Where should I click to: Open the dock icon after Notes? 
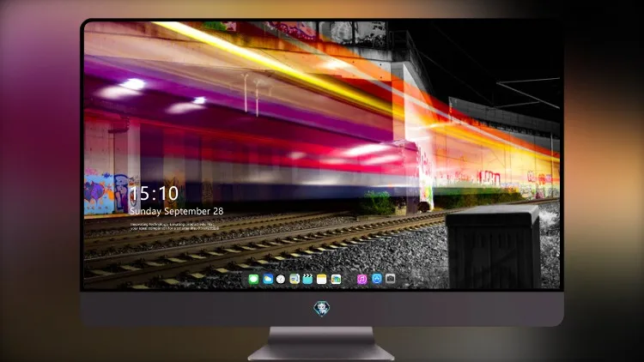pos(336,280)
